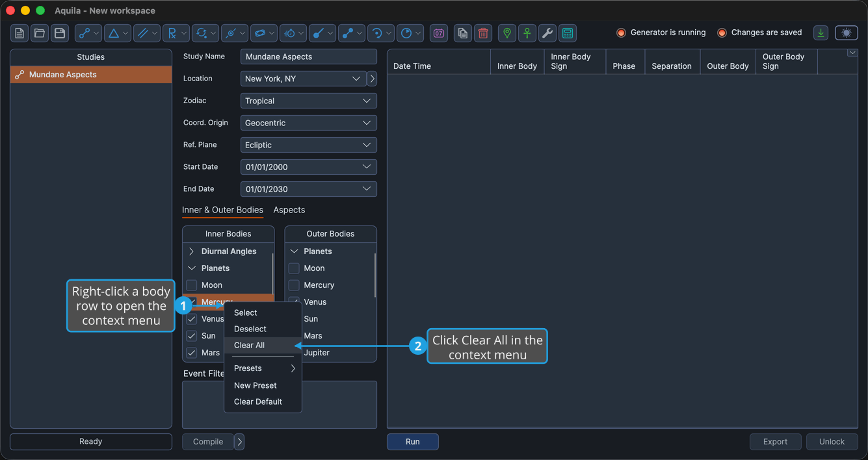Image resolution: width=868 pixels, height=460 pixels.
Task: Click the green ankh symbol icon
Action: click(x=527, y=33)
